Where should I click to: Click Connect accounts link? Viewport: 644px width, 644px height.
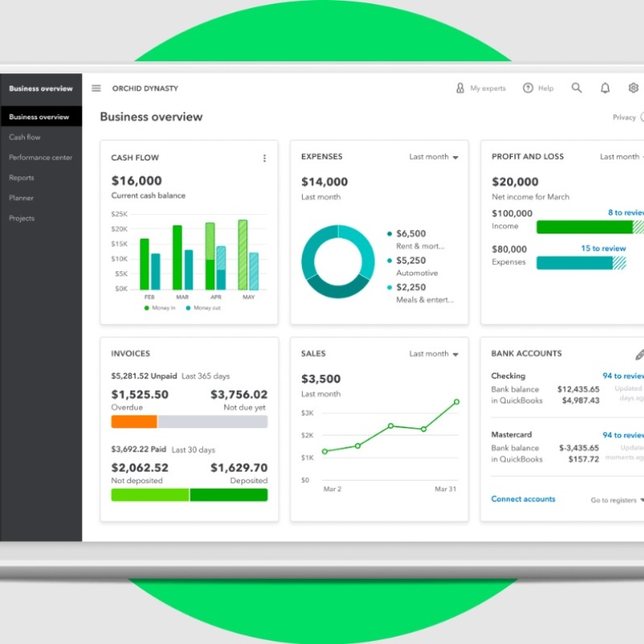tap(523, 499)
